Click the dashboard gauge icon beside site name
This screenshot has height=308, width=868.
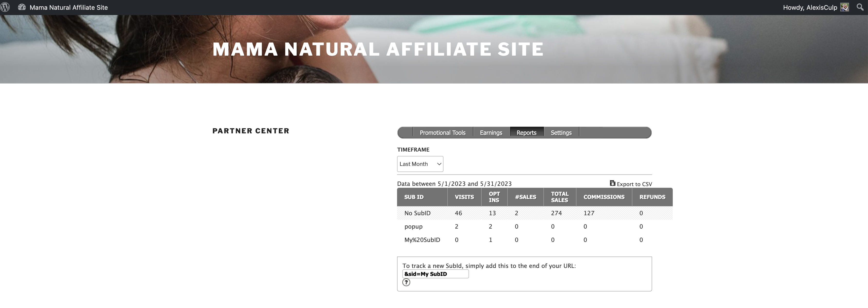(22, 7)
